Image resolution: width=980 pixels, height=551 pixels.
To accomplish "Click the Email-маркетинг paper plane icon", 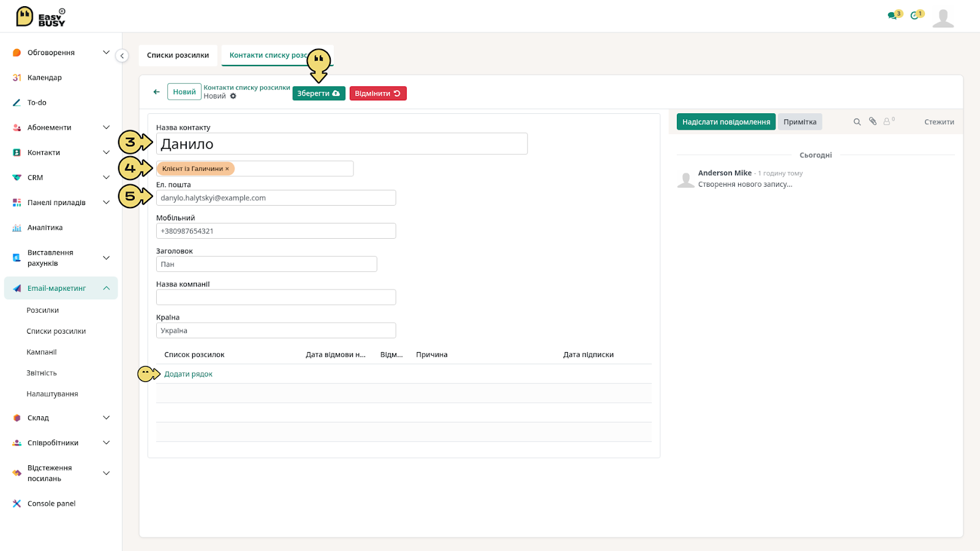I will click(x=17, y=288).
